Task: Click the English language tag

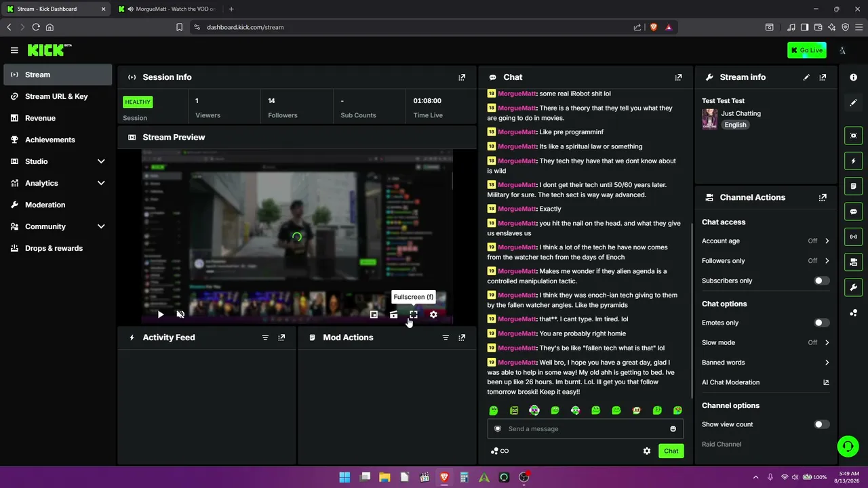Action: (x=735, y=125)
